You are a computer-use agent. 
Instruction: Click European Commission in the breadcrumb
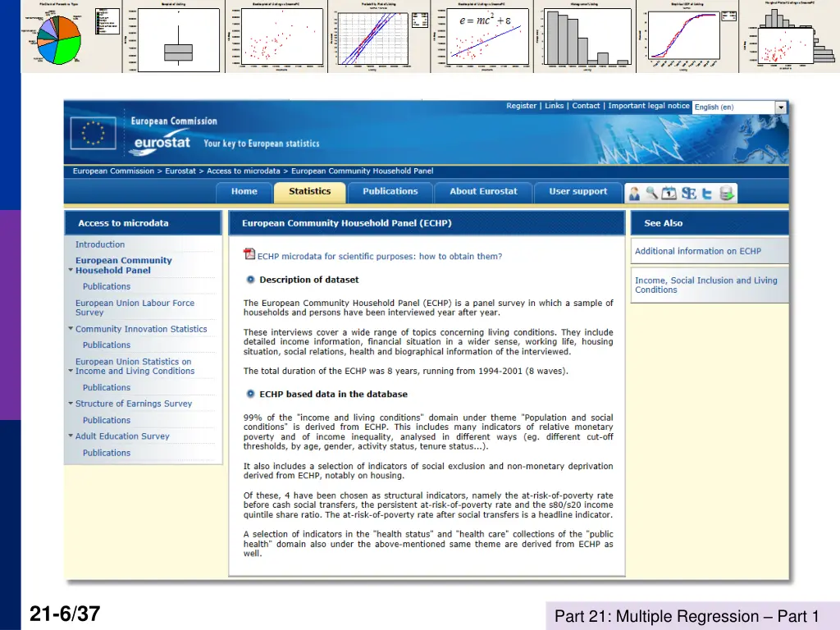pyautogui.click(x=113, y=171)
